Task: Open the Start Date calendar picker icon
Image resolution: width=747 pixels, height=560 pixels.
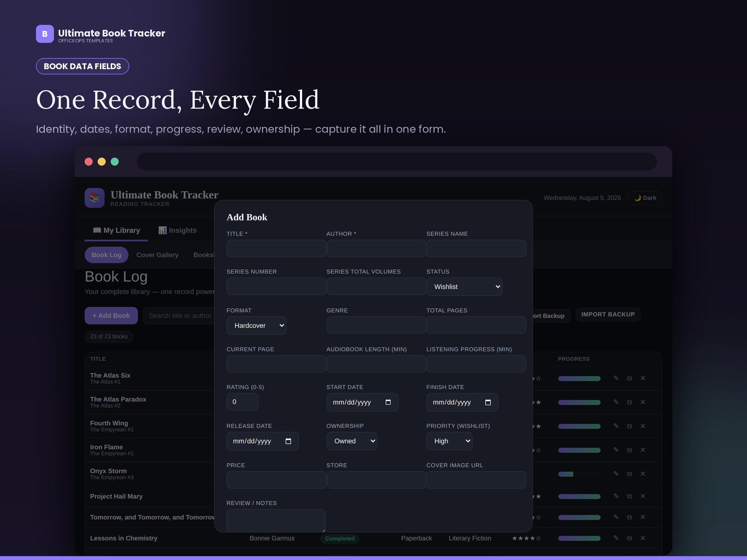Action: click(x=388, y=402)
